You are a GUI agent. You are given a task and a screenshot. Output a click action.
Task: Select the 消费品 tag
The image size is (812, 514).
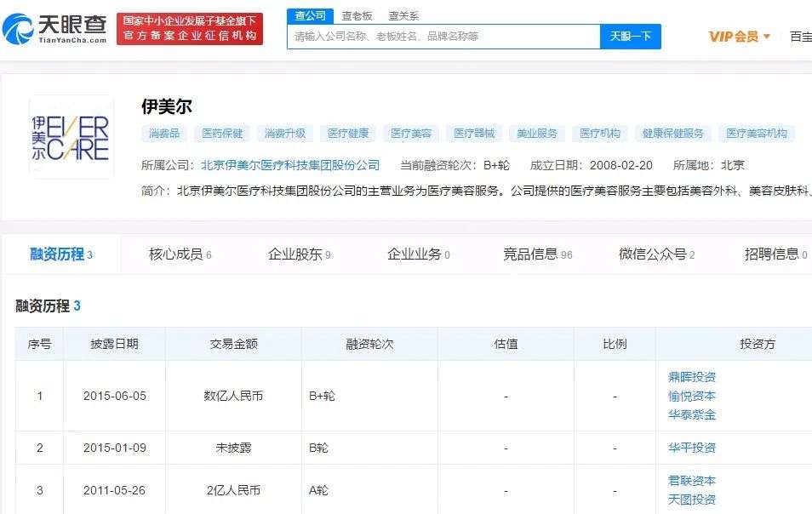[x=164, y=134]
